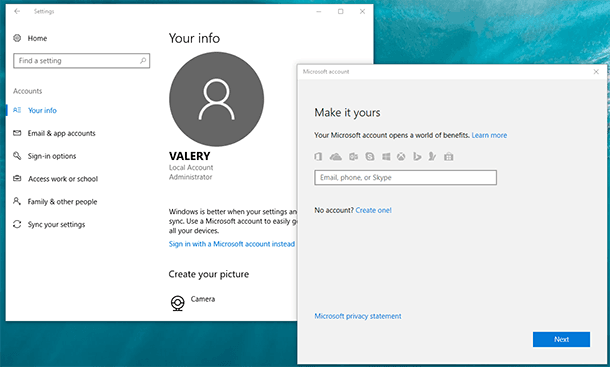Click the Camera icon under Create your picture
610x367 pixels.
tap(177, 303)
